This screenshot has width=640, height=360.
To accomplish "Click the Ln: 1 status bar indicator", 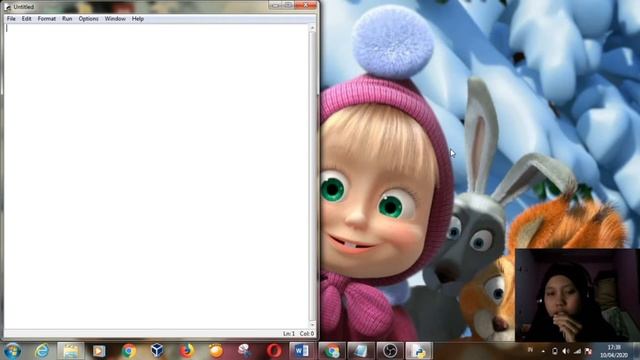I will (x=289, y=333).
